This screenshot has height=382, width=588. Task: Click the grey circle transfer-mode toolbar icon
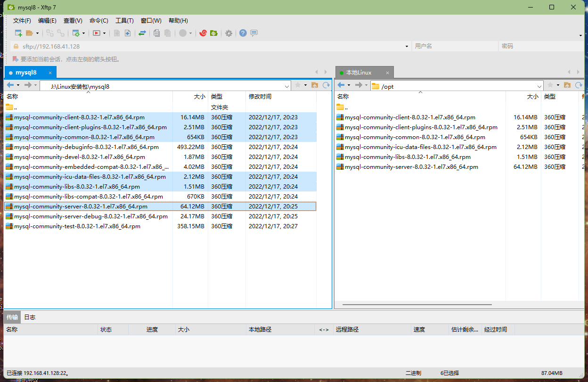[x=183, y=33]
